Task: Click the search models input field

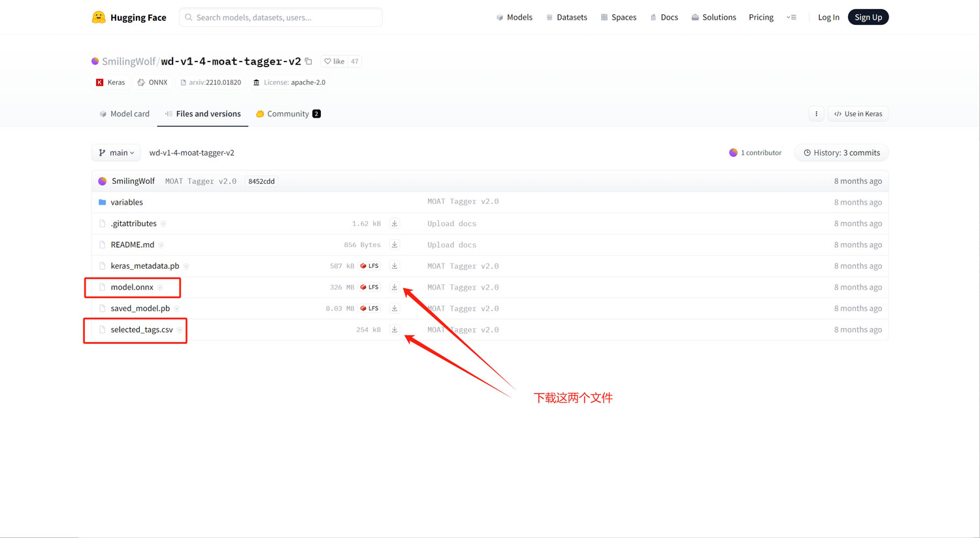Action: point(281,17)
